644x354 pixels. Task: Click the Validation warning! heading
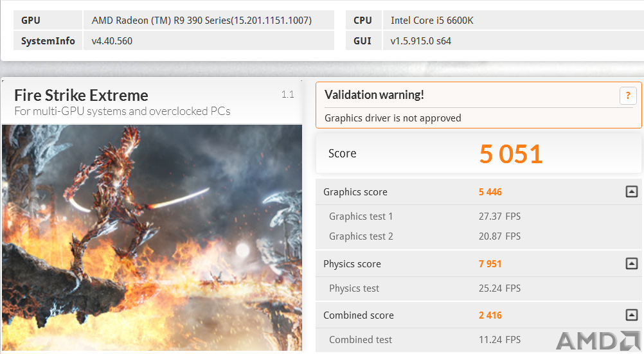tap(374, 95)
